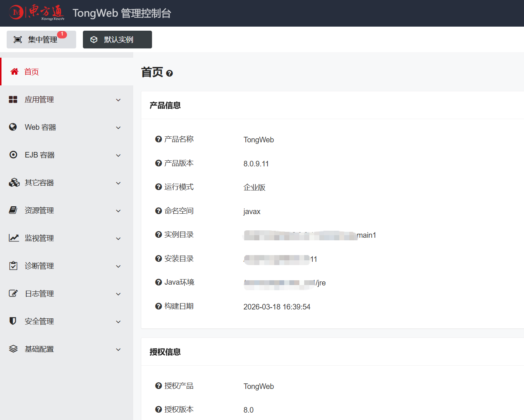The height and width of the screenshot is (420, 524).
Task: Click the 命名空间 value javax
Action: pos(252,211)
